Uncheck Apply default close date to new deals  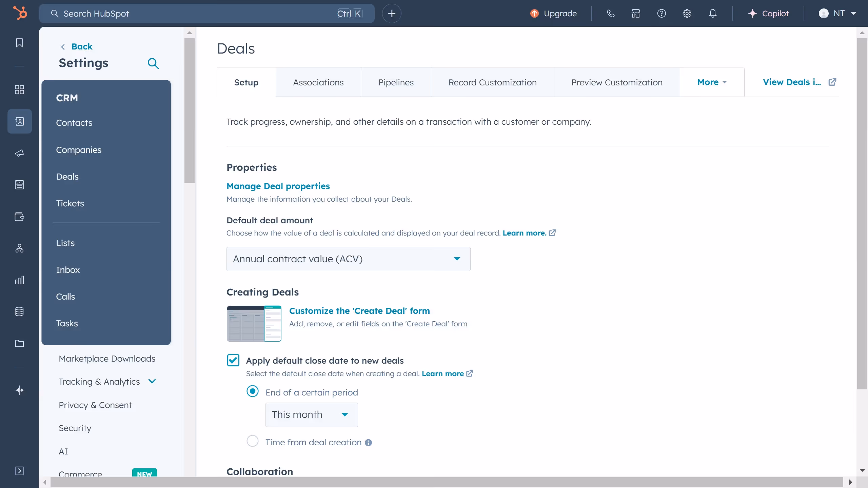[233, 360]
